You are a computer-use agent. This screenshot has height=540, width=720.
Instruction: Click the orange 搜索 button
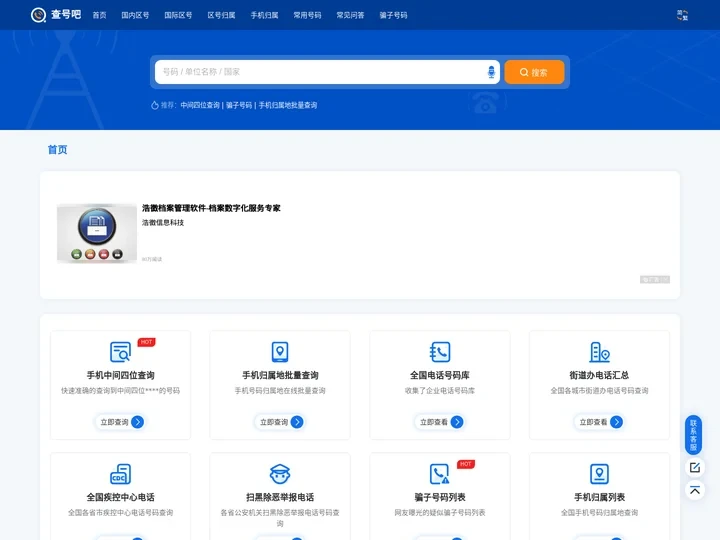point(534,72)
